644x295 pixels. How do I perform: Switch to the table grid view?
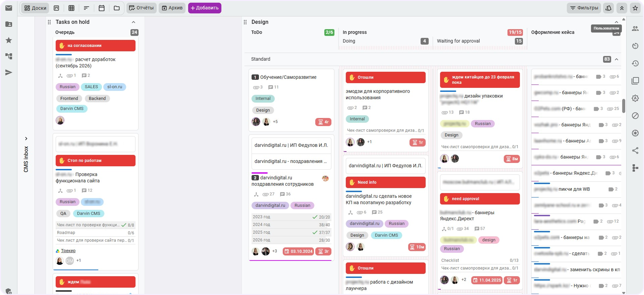coord(71,8)
